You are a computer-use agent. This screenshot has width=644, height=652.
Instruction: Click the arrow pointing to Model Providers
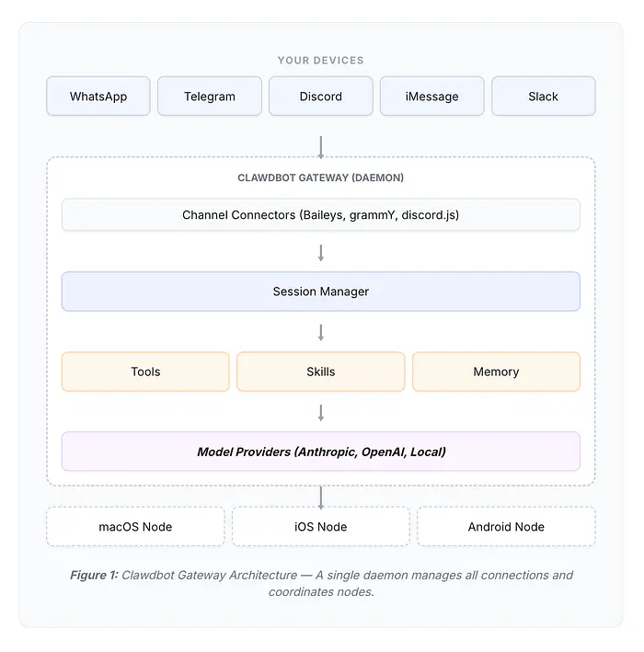(321, 412)
